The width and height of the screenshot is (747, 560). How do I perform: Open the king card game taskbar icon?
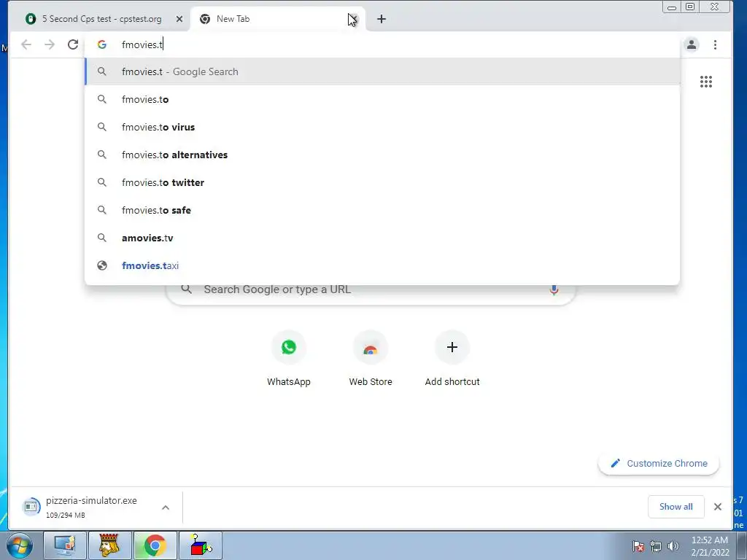pos(109,545)
